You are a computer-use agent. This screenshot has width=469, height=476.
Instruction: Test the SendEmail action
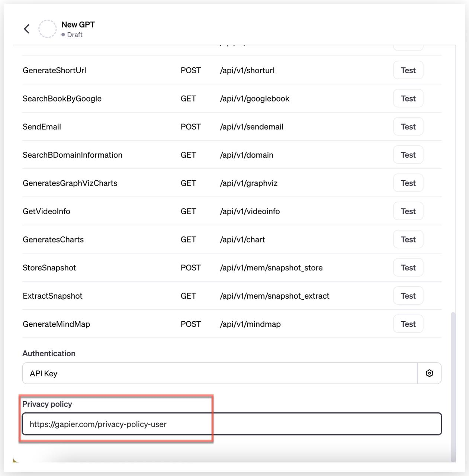click(408, 127)
